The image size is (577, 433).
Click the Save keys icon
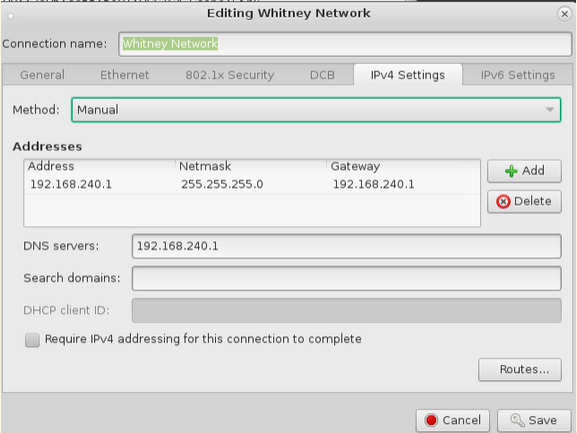pyautogui.click(x=517, y=420)
